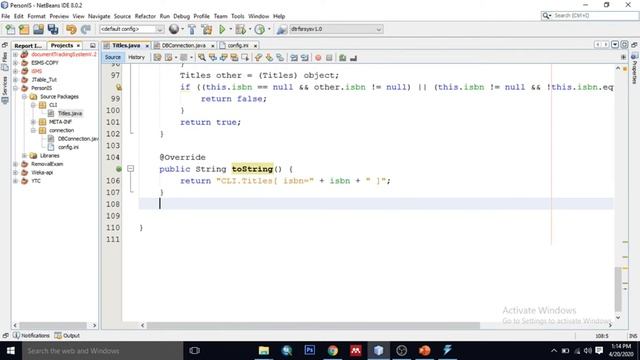Open File Explorer from the taskbar
Viewport: 640px width, 360px height.
tap(264, 350)
